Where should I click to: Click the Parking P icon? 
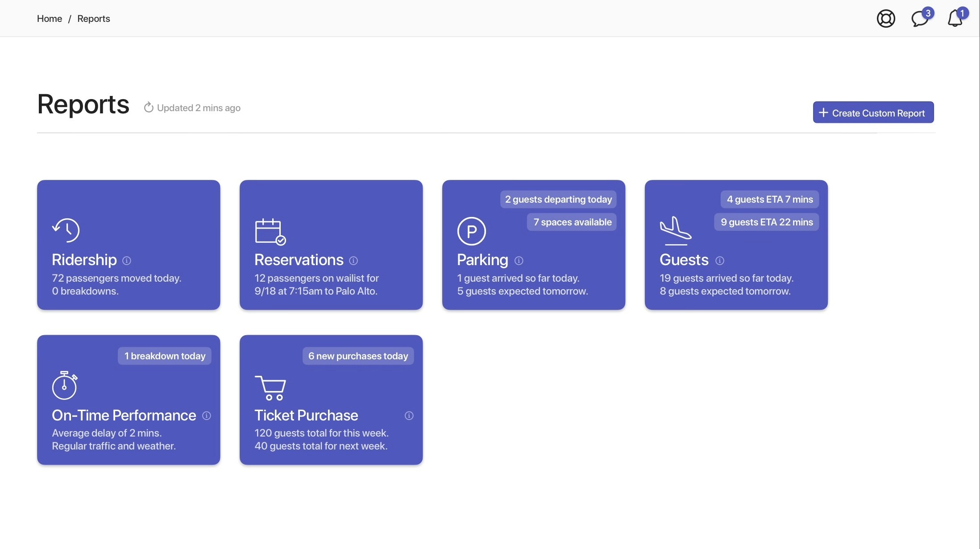coord(471,231)
